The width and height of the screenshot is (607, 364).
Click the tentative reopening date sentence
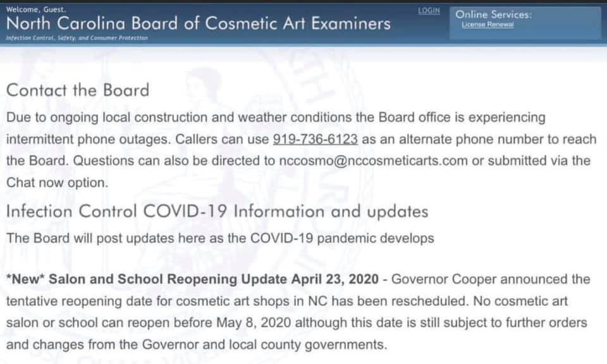pyautogui.click(x=237, y=301)
